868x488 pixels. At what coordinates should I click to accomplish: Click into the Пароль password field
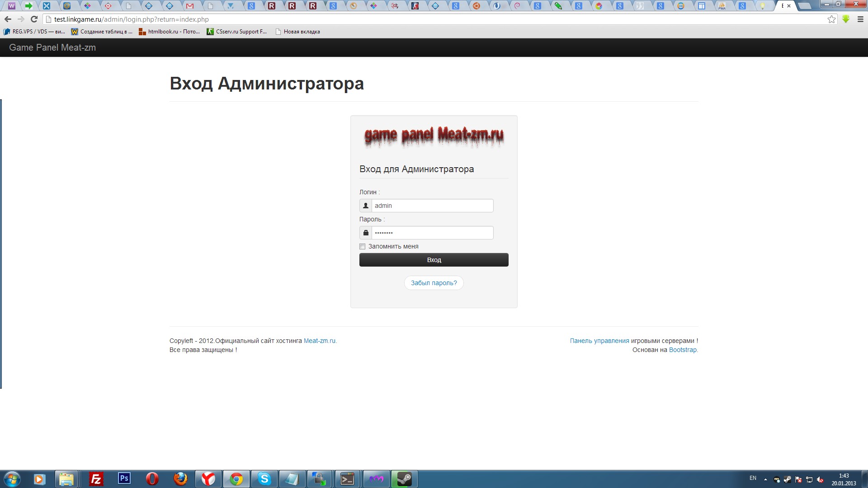(432, 233)
